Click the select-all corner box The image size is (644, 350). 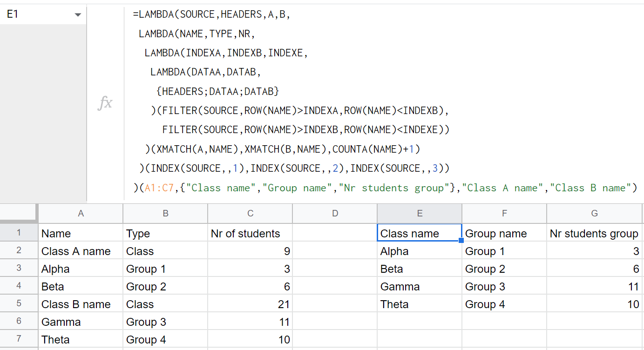(x=19, y=214)
